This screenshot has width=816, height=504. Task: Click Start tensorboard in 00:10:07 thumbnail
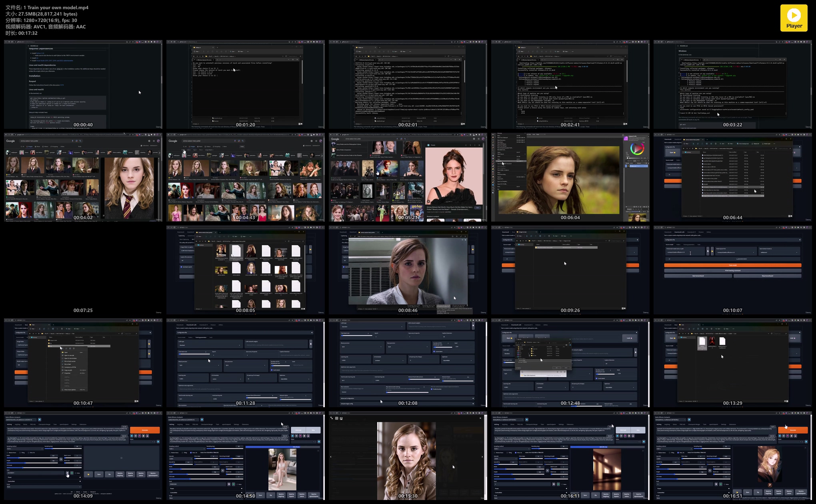pos(698,276)
